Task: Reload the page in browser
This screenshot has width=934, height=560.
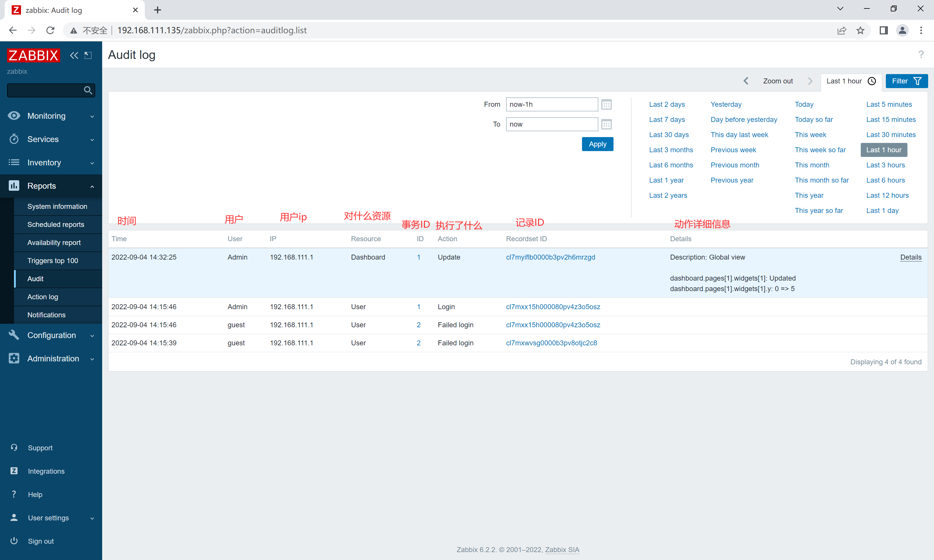Action: point(50,30)
